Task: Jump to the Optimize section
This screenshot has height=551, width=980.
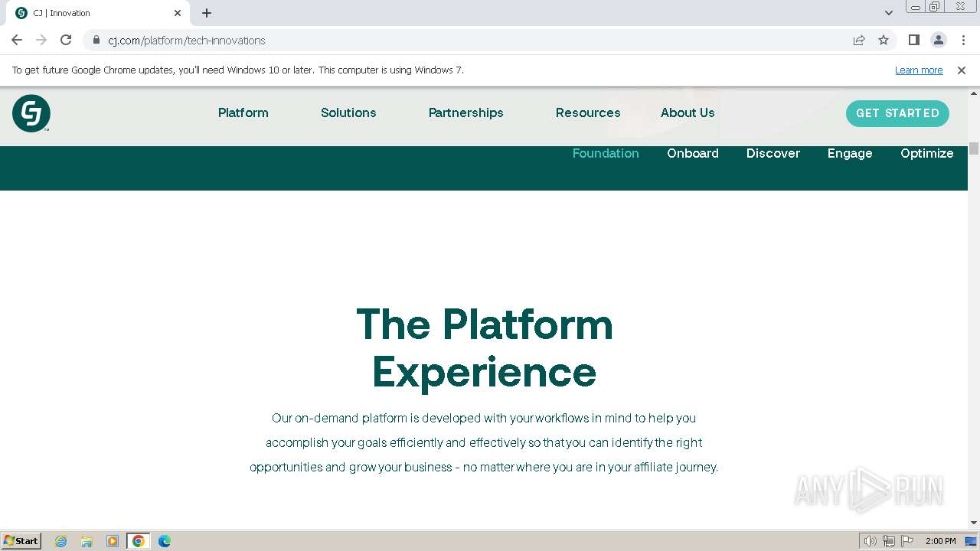Action: point(927,153)
